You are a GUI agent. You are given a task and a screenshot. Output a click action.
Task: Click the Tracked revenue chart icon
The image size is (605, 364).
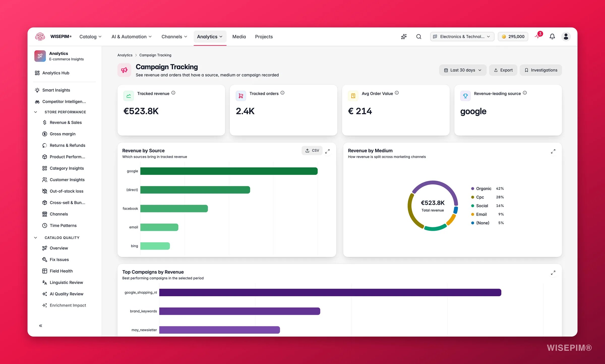(129, 96)
